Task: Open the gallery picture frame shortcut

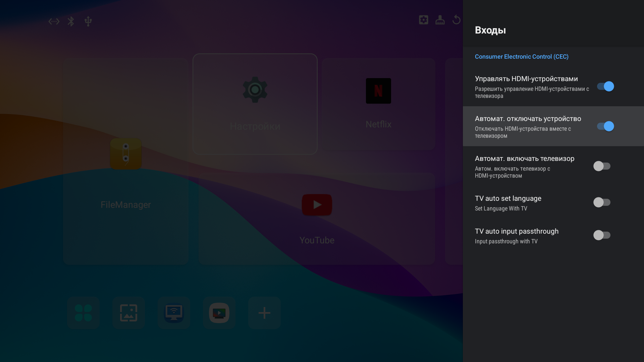Action: click(128, 313)
